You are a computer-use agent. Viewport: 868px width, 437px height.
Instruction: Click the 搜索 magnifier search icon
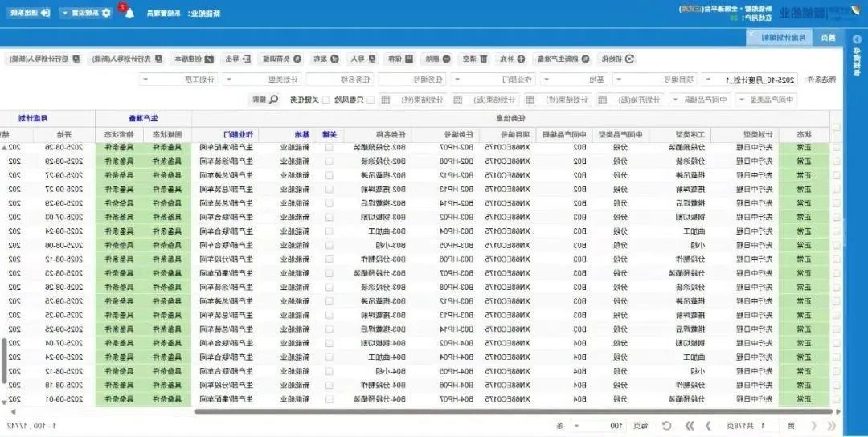pyautogui.click(x=274, y=100)
